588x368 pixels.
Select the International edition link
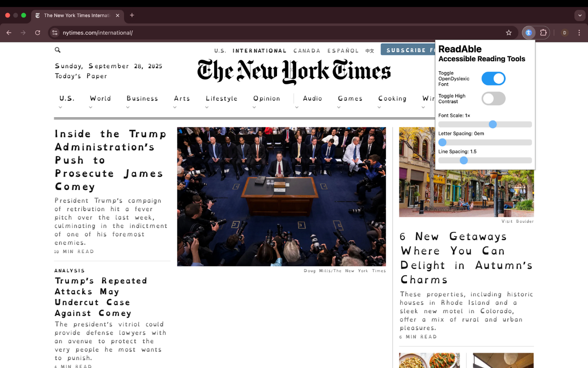tap(260, 51)
